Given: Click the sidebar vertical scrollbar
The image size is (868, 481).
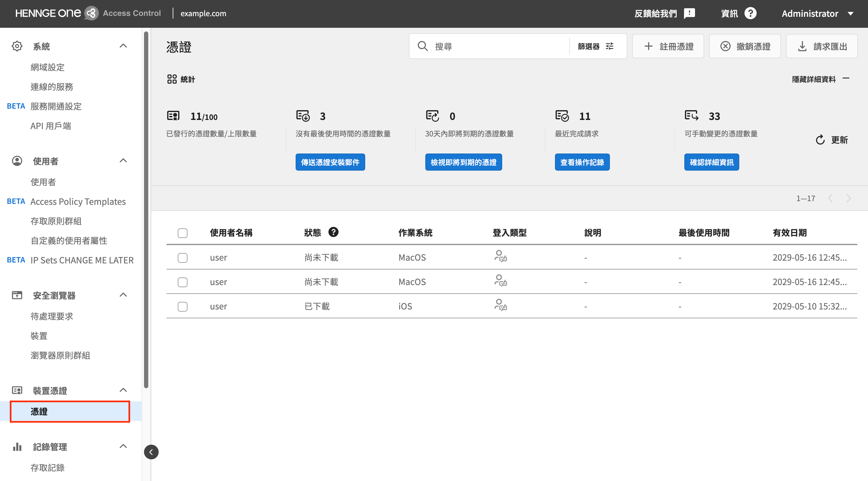Looking at the screenshot, I should pyautogui.click(x=146, y=209).
